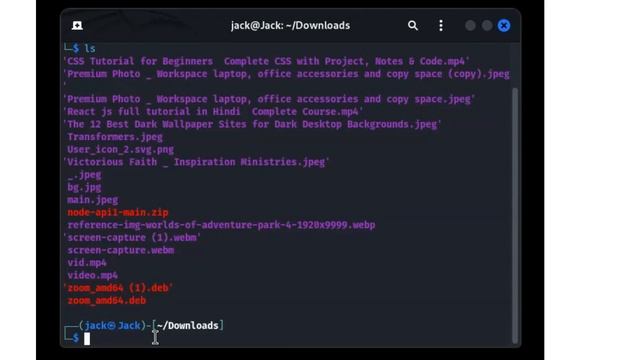Select React js full tutorial in Hindi file
Image resolution: width=640 pixels, height=360 pixels.
pos(213,112)
